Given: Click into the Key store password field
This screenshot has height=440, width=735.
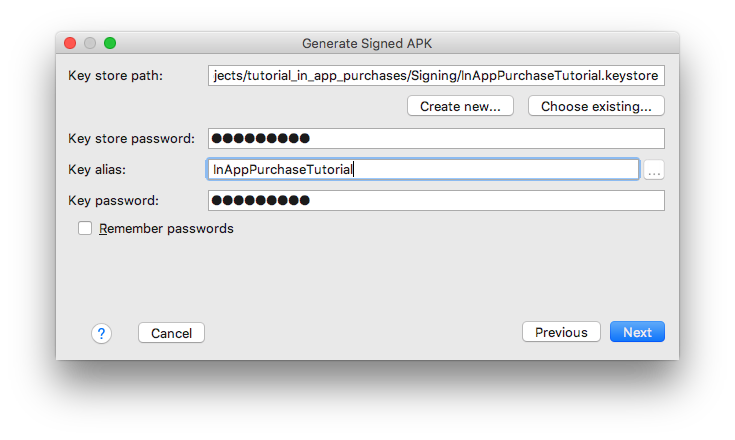Looking at the screenshot, I should click(x=436, y=138).
